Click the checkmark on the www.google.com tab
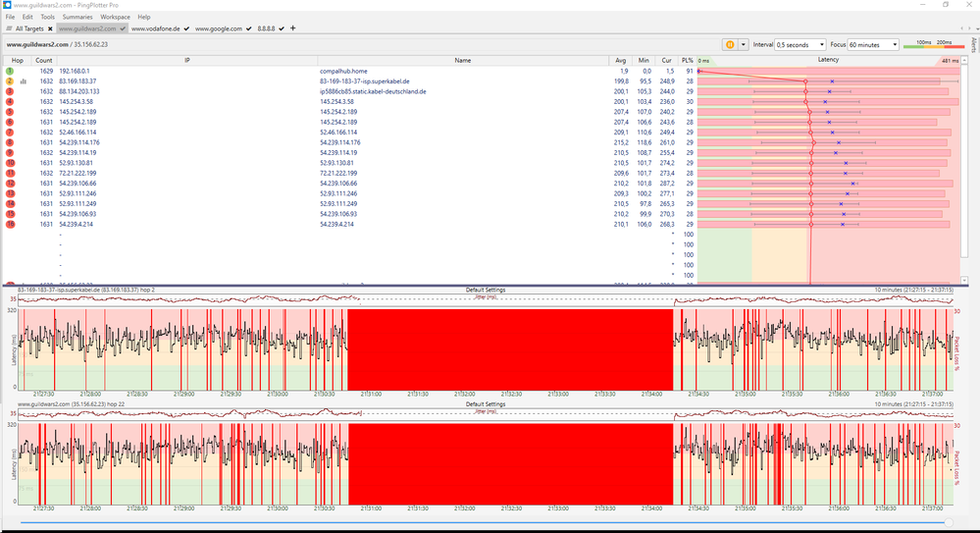This screenshot has height=533, width=980. (x=249, y=29)
